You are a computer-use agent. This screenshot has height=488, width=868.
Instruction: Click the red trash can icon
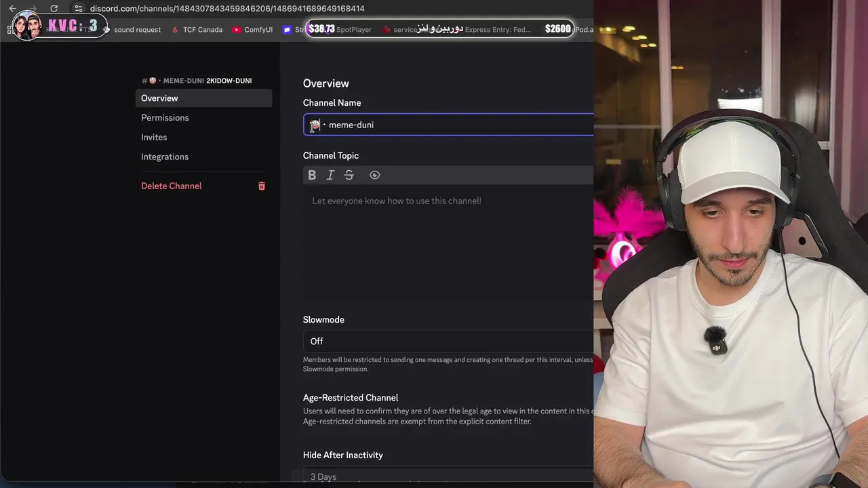pyautogui.click(x=262, y=186)
